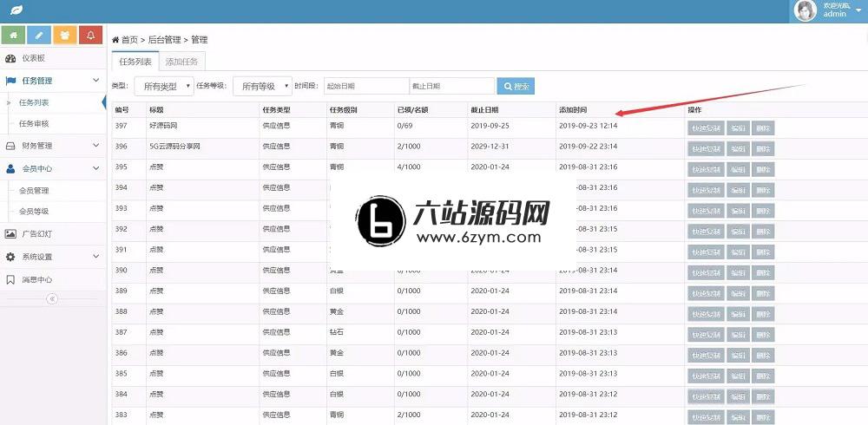Screen dimensions: 868x425
Task: Click the 起始日期 start date field
Action: pos(365,86)
